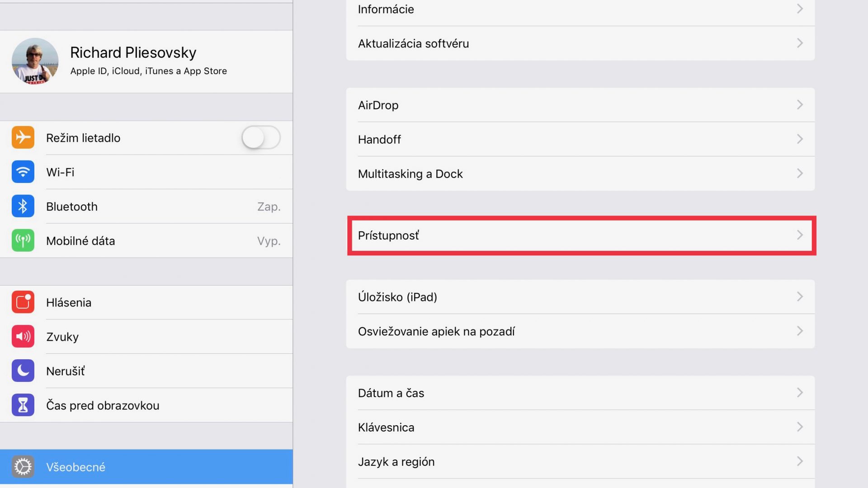Tap the profile photo thumbnail
Viewport: 868px width, 488px height.
tap(35, 61)
